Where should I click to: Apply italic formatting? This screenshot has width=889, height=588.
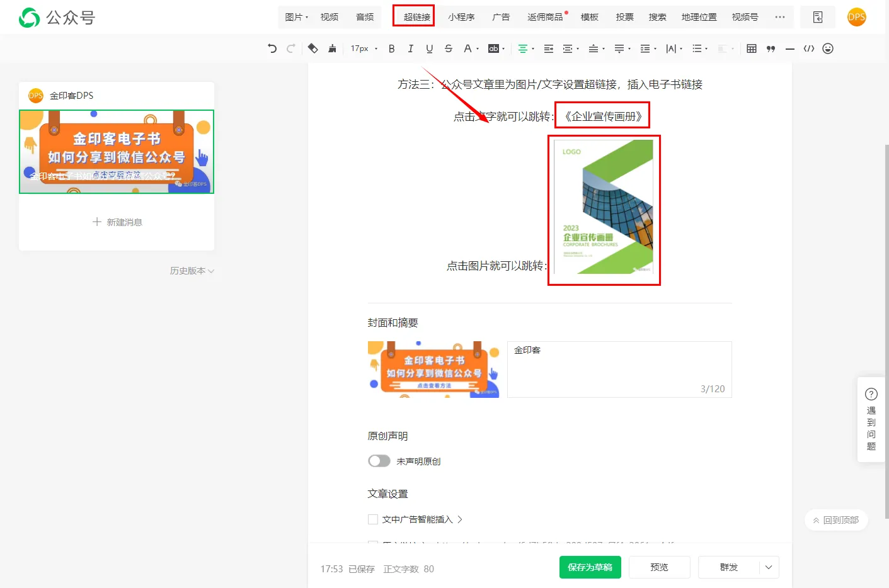coord(411,48)
